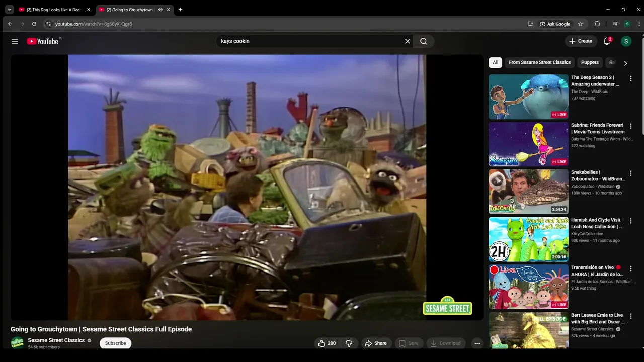Run search with the magnifier button
The height and width of the screenshot is (362, 644).
pyautogui.click(x=424, y=41)
